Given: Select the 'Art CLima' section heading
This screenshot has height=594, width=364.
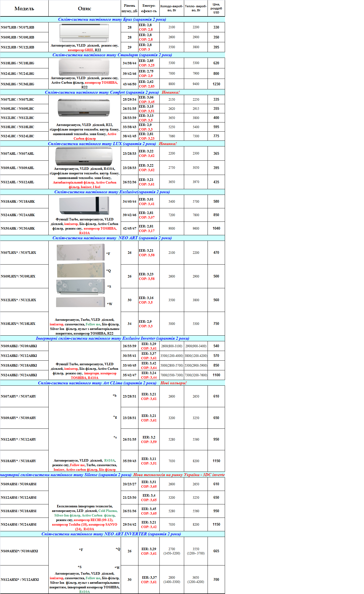Looking at the screenshot, I should click(112, 383).
